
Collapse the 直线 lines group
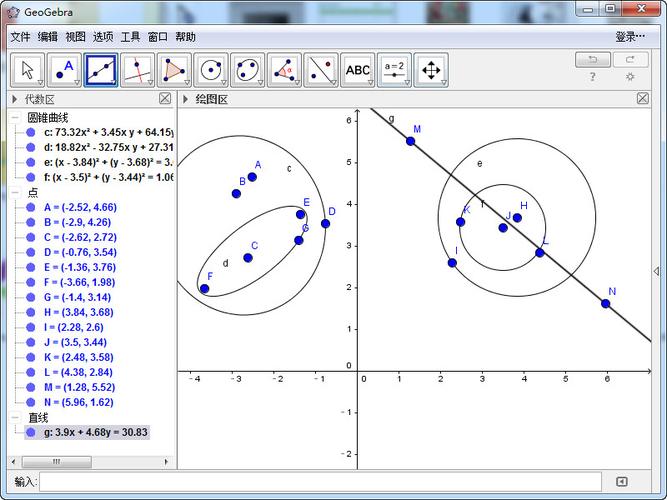coord(15,417)
